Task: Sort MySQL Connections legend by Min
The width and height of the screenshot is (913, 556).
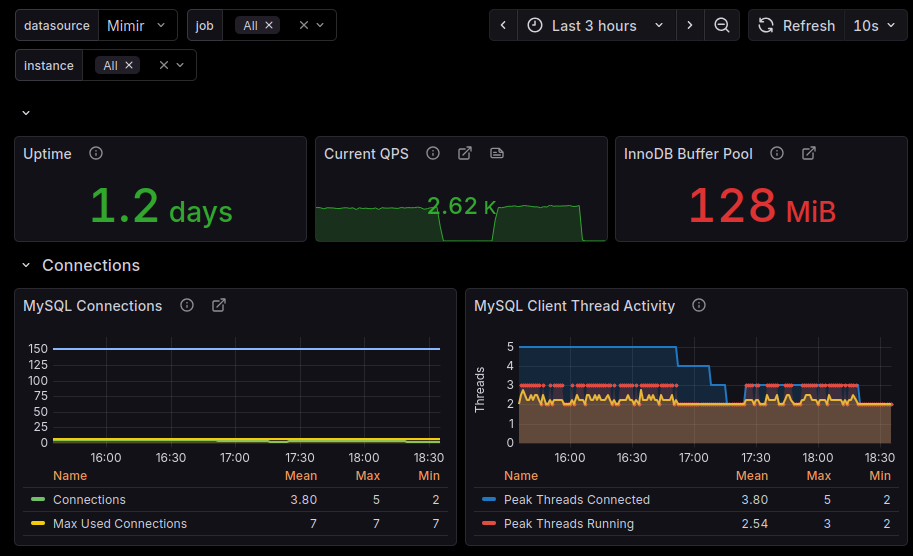Action: click(x=429, y=476)
